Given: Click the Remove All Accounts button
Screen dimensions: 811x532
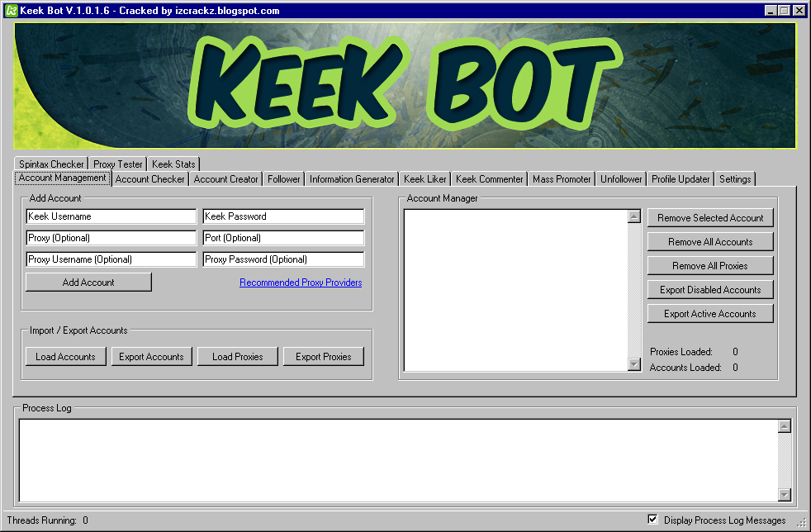Looking at the screenshot, I should 710,242.
